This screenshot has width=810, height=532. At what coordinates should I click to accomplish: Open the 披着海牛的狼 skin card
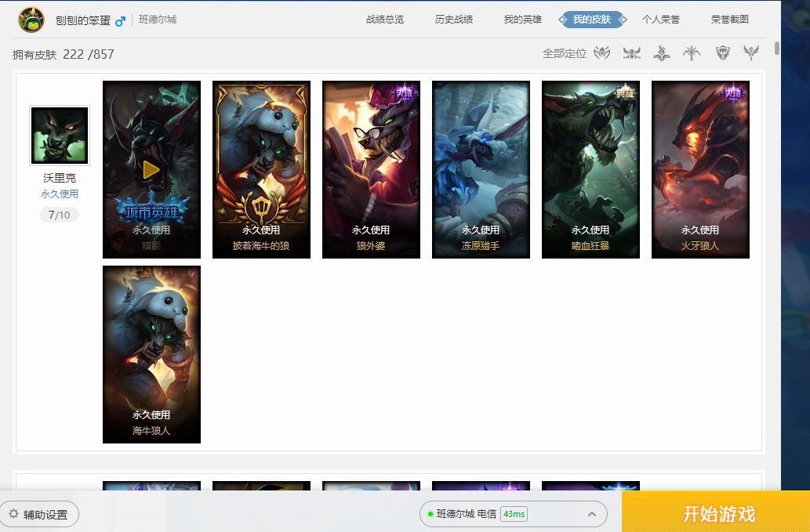point(261,169)
